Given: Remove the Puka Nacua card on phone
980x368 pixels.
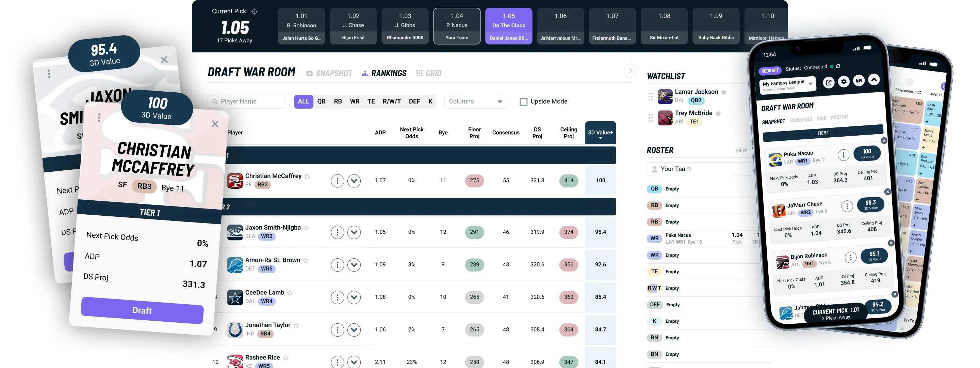Looking at the screenshot, I should click(884, 141).
